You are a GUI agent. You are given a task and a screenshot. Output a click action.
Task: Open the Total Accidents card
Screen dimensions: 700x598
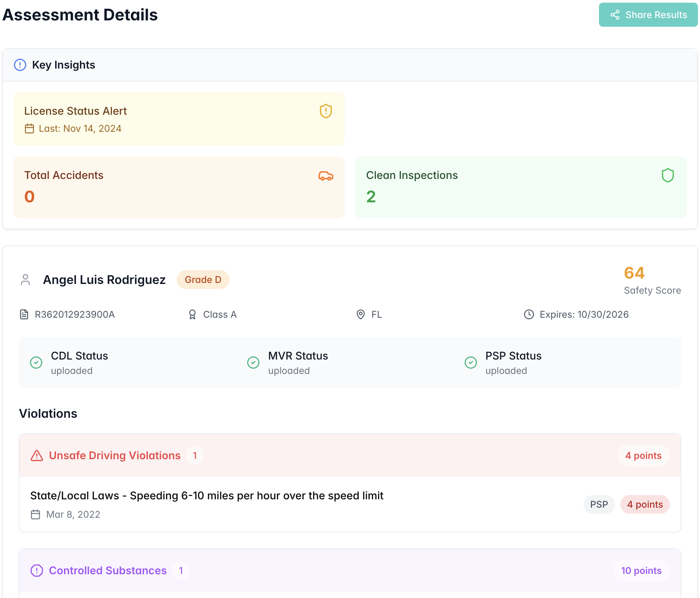point(179,187)
